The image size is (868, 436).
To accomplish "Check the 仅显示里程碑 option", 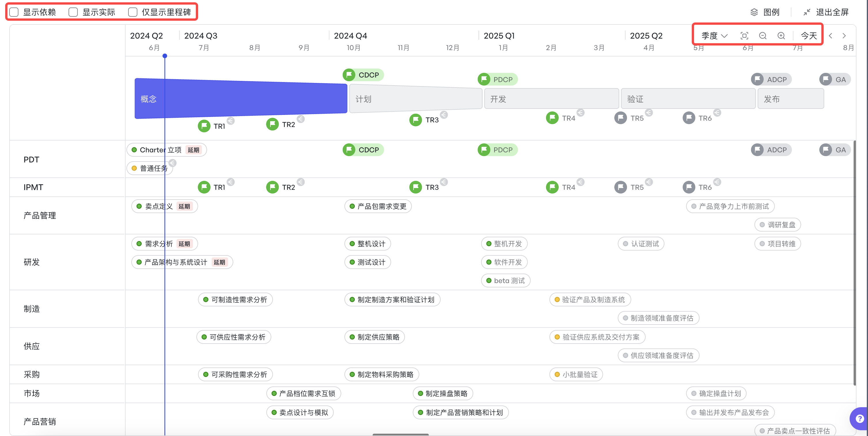I will [x=133, y=12].
